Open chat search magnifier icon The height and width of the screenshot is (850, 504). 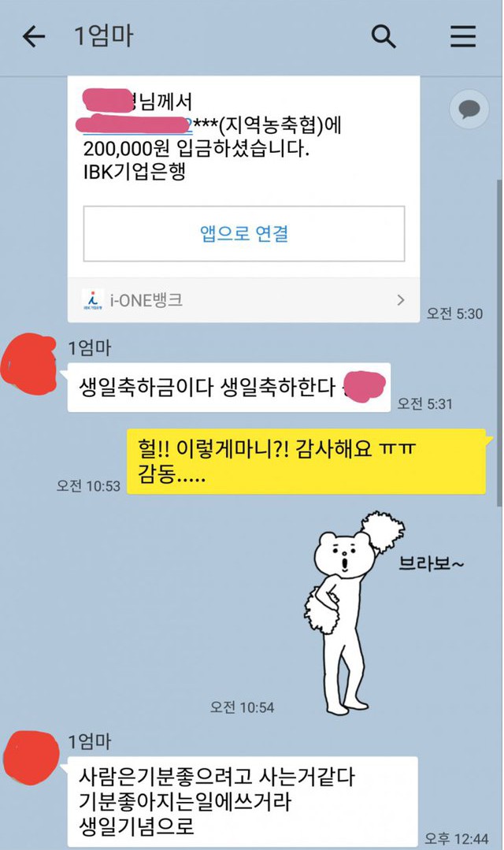[384, 37]
